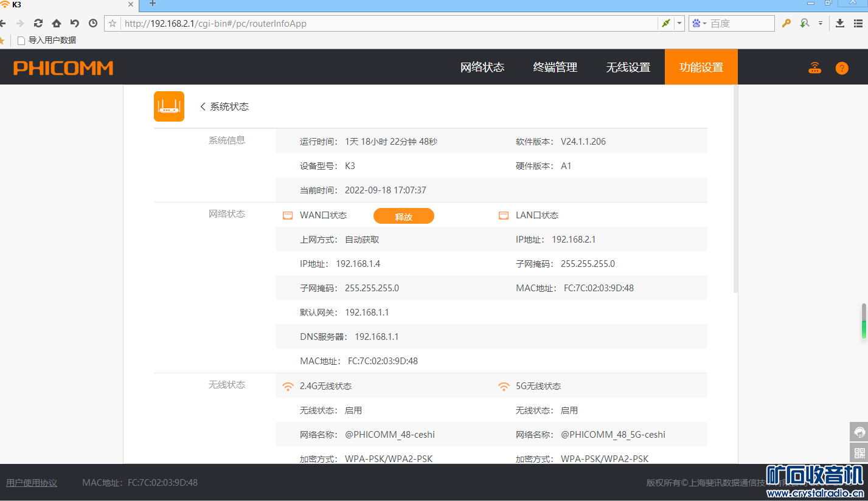Image resolution: width=868 pixels, height=501 pixels.
Task: Click the browser refresh icon
Action: click(x=38, y=23)
